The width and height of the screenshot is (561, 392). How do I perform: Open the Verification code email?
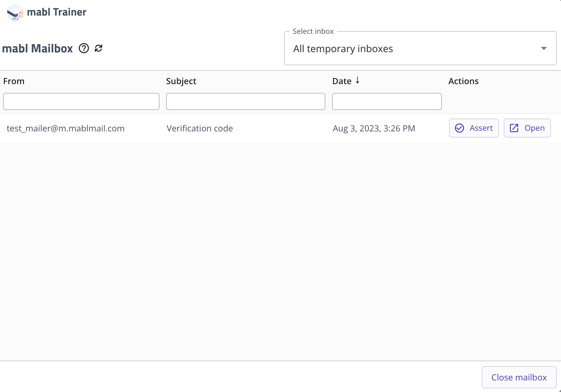[x=200, y=128]
